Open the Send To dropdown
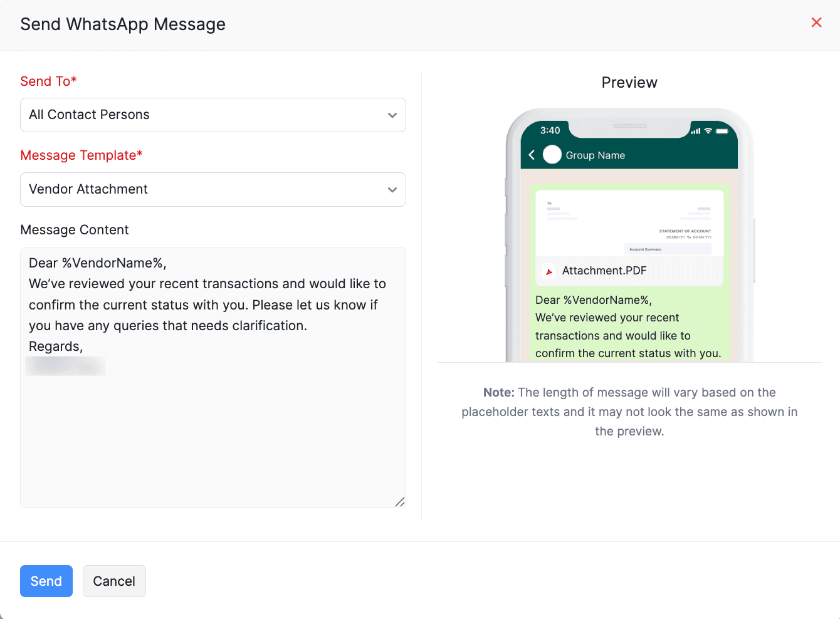The height and width of the screenshot is (619, 840). (x=213, y=115)
